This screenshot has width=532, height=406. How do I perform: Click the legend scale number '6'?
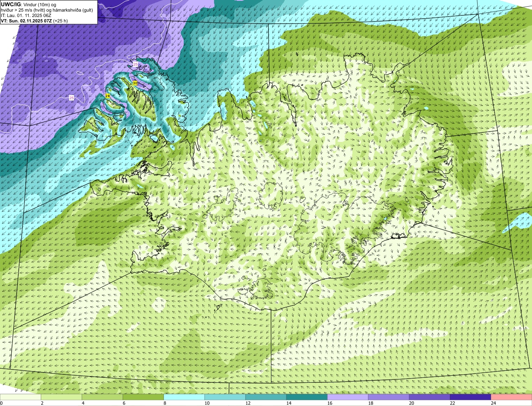click(x=124, y=403)
